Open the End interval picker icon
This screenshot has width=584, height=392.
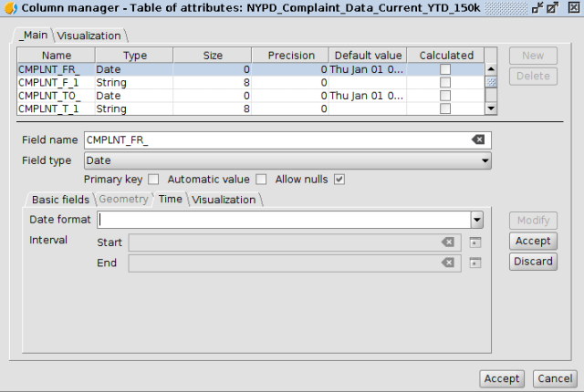click(x=475, y=263)
